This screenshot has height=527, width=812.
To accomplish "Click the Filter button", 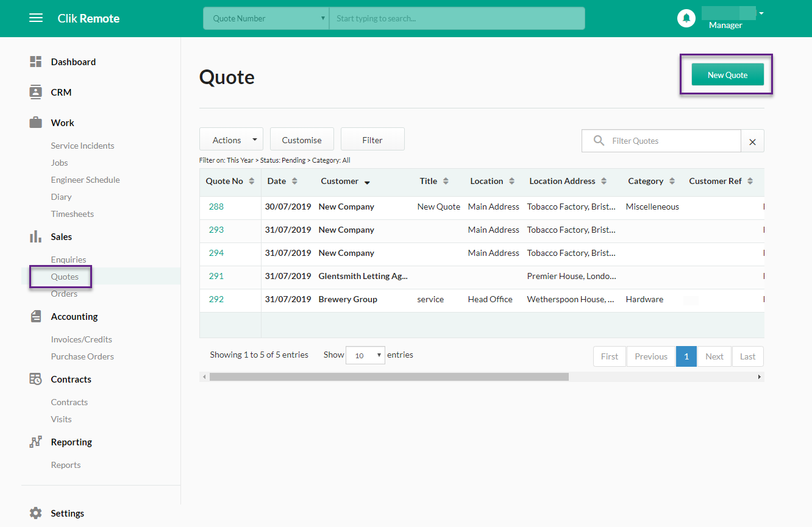I will pos(372,140).
